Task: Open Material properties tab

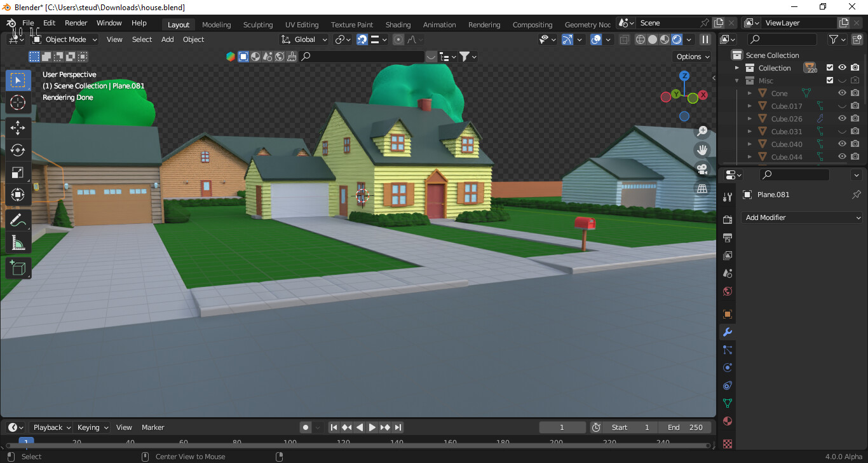Action: tap(728, 421)
